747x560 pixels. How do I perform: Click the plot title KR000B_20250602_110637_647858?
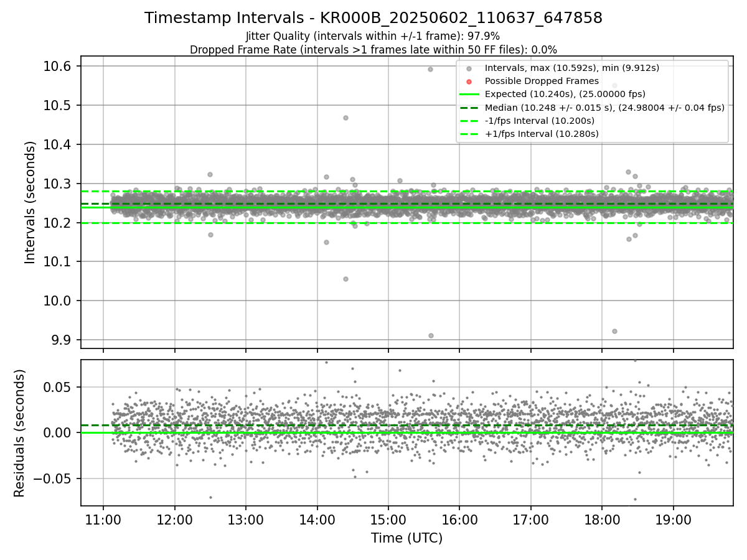(x=374, y=18)
